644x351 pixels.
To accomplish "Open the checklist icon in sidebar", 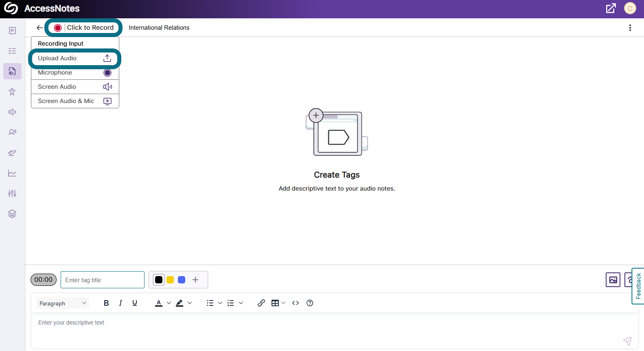I will tap(13, 51).
